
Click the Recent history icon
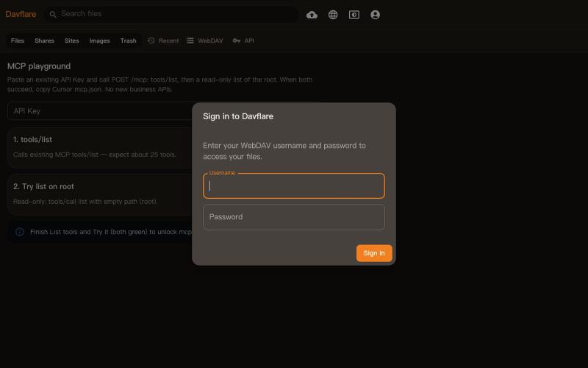pyautogui.click(x=151, y=40)
